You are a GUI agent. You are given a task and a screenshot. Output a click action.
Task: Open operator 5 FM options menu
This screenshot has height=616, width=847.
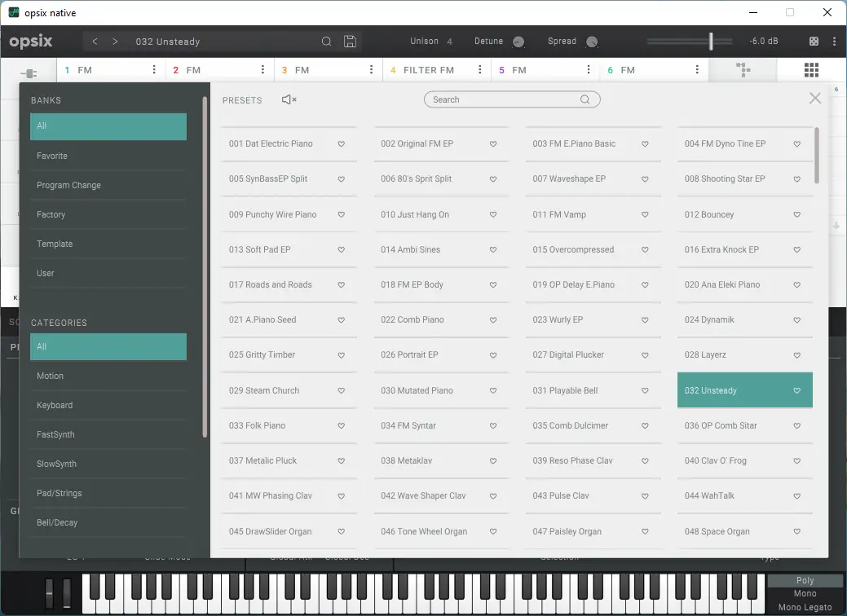pyautogui.click(x=589, y=69)
